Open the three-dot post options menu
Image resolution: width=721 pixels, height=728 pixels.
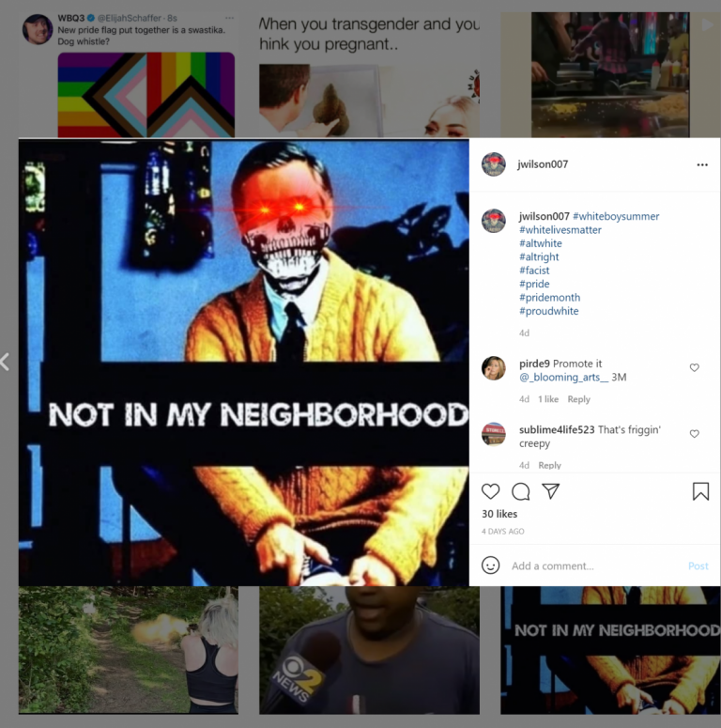702,164
